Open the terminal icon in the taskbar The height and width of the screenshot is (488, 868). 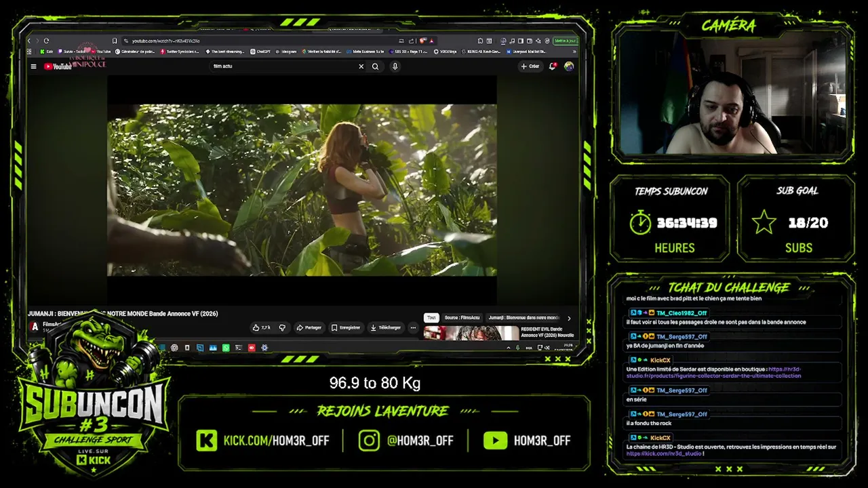(x=239, y=348)
